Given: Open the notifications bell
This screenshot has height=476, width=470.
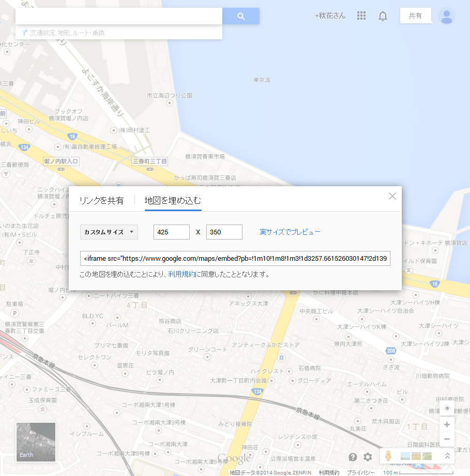Looking at the screenshot, I should (x=383, y=16).
